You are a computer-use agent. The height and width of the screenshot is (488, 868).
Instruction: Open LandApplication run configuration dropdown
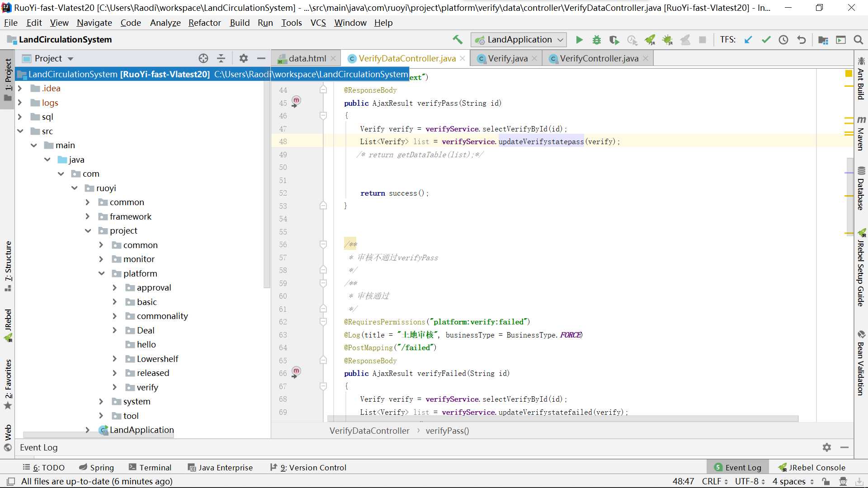tap(519, 40)
